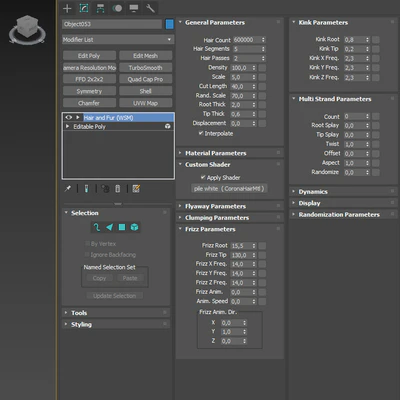Toggle the Interpolate checkbox
This screenshot has width=400, height=400.
[x=201, y=133]
